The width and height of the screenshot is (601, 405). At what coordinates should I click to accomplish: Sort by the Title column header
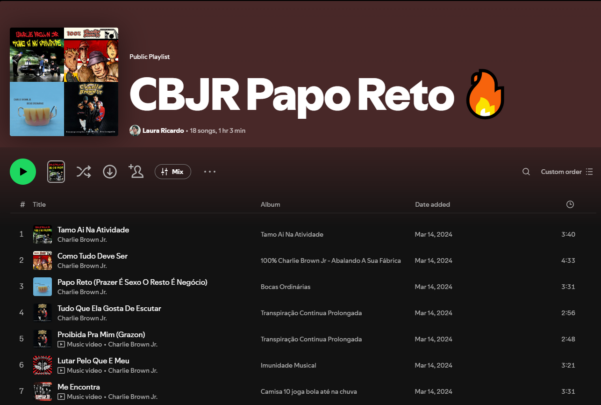pos(39,204)
